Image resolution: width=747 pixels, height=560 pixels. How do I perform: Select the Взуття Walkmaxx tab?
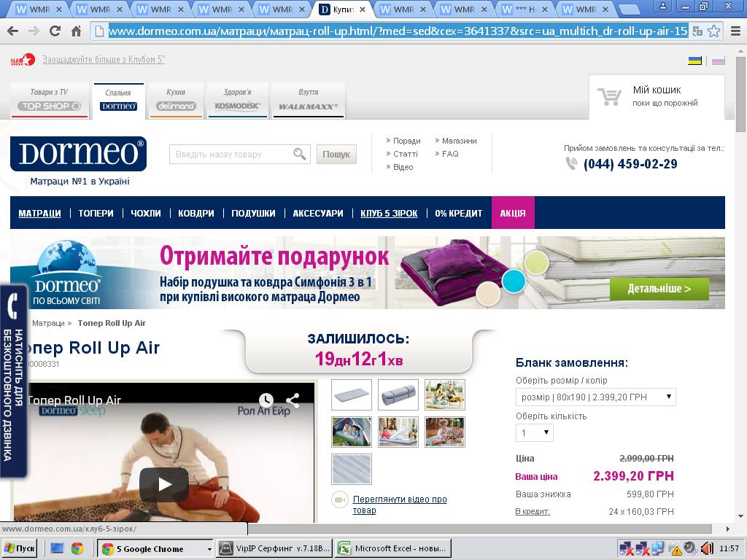point(309,101)
